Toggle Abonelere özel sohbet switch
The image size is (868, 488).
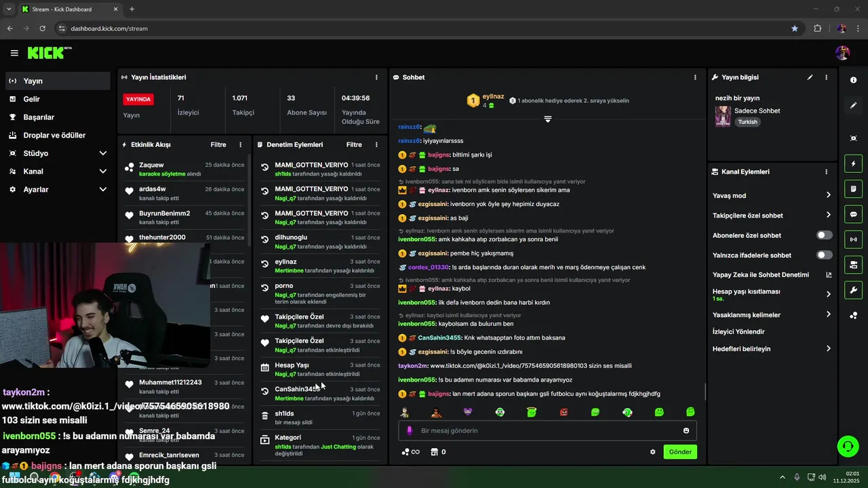[824, 235]
